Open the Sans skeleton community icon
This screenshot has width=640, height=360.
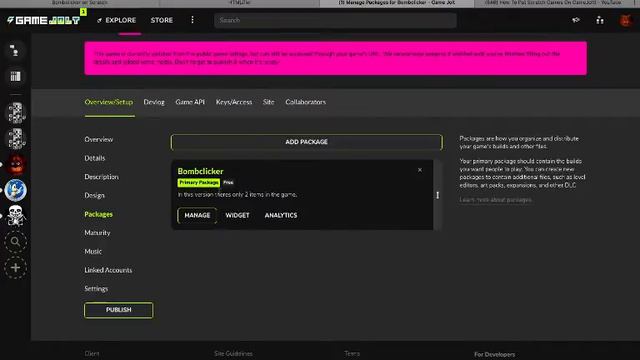[x=16, y=216]
